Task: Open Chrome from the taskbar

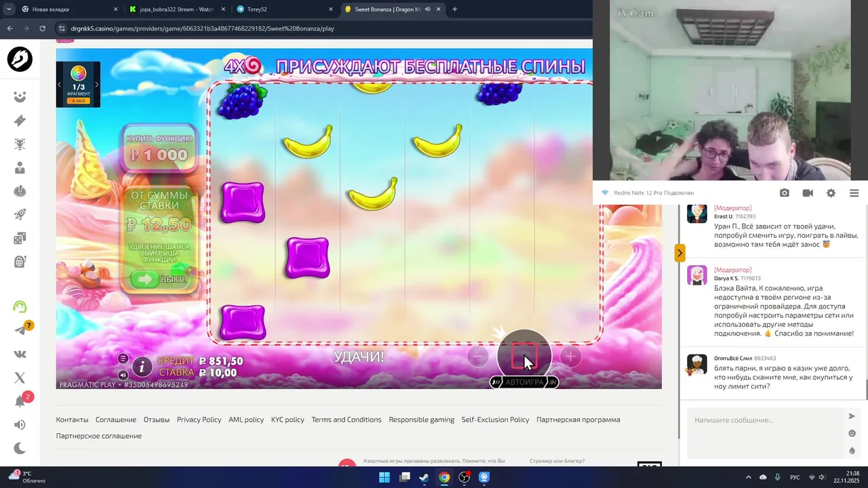Action: pos(443,477)
